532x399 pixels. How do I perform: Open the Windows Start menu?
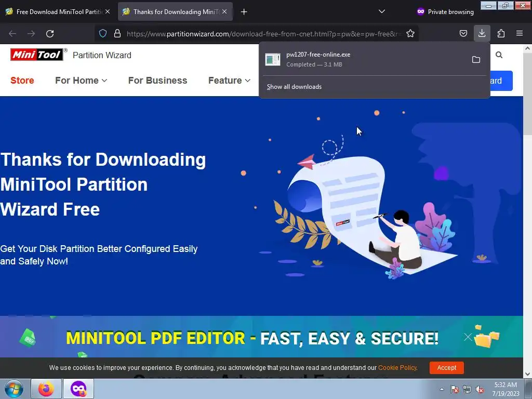14,389
